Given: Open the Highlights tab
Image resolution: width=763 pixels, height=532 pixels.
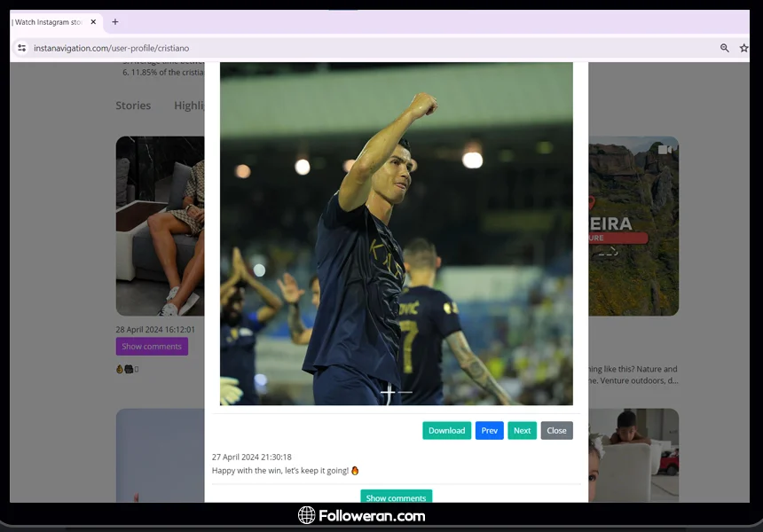Looking at the screenshot, I should pyautogui.click(x=189, y=106).
